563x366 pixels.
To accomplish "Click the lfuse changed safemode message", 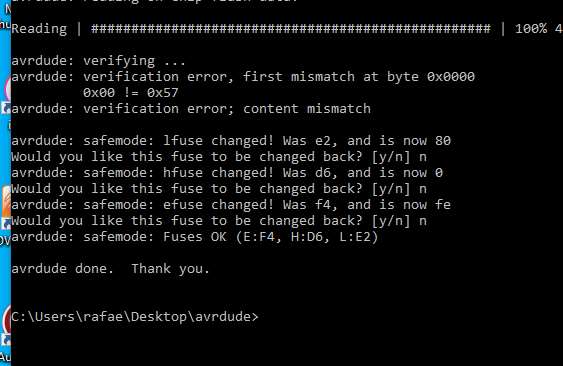I will (231, 140).
